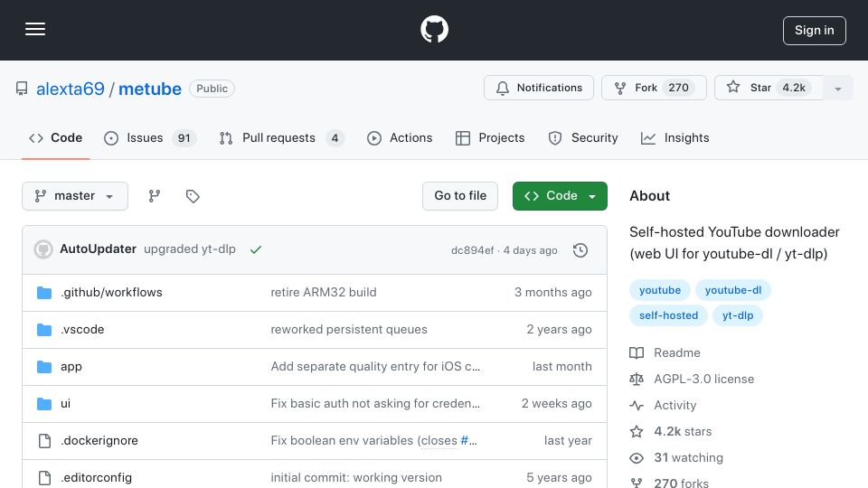View tags via the tag icon
Screen dimensions: 868x488
pyautogui.click(x=193, y=196)
